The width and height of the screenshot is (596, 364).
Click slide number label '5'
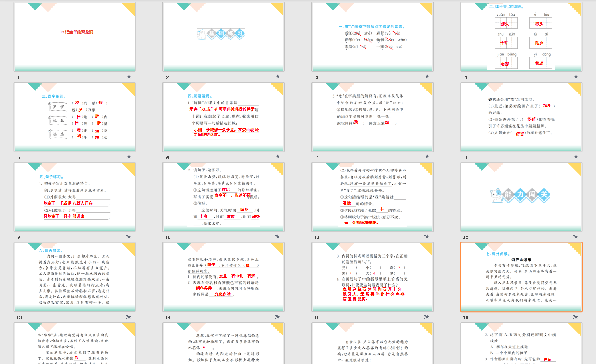(x=18, y=157)
